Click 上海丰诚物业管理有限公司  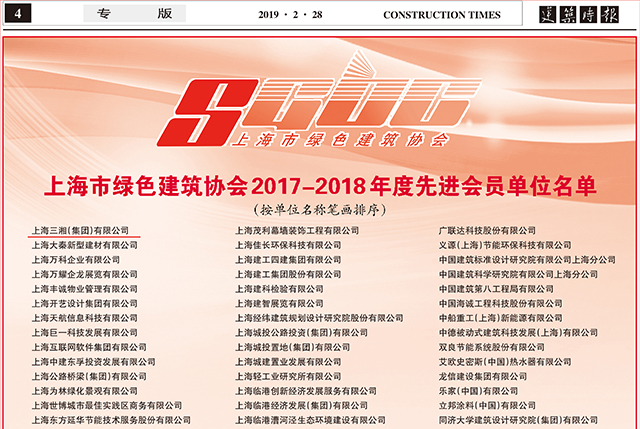(x=85, y=289)
